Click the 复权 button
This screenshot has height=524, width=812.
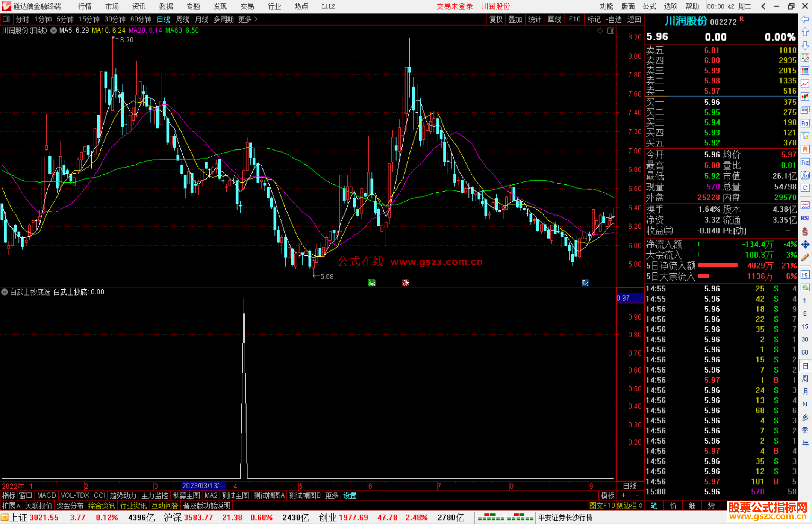click(496, 19)
